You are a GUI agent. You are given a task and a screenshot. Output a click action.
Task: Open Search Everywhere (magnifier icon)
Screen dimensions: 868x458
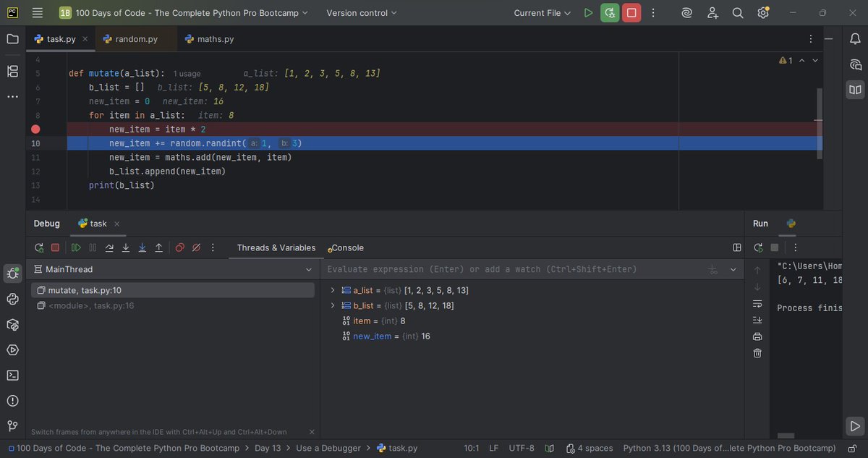tap(738, 13)
